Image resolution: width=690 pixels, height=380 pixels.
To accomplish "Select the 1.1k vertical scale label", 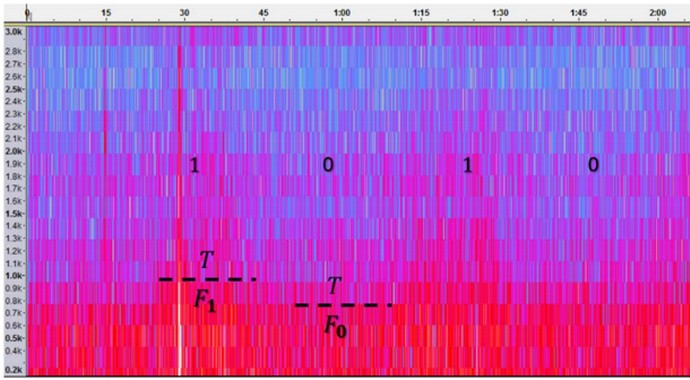I will 13,263.
